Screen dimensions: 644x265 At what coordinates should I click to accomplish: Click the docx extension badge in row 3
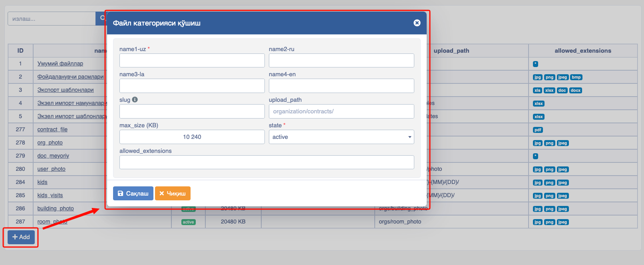tap(575, 90)
